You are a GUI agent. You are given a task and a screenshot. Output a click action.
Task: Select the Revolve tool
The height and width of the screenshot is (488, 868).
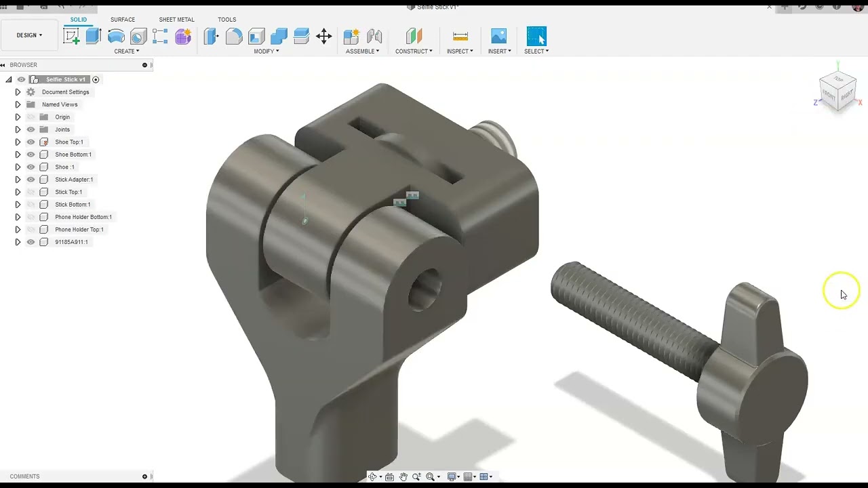116,36
